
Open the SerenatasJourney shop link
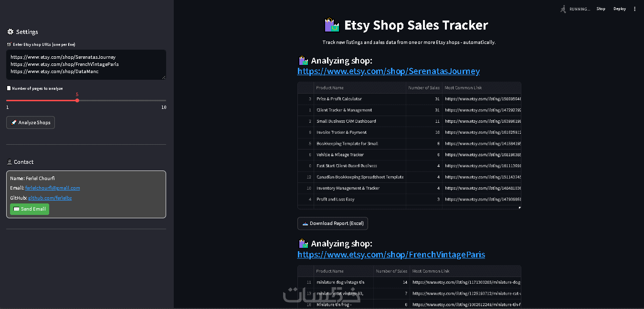click(x=389, y=71)
